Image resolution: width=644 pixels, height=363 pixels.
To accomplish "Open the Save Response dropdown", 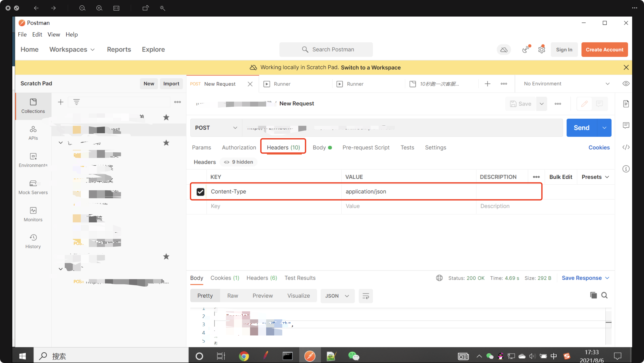I will click(x=585, y=278).
